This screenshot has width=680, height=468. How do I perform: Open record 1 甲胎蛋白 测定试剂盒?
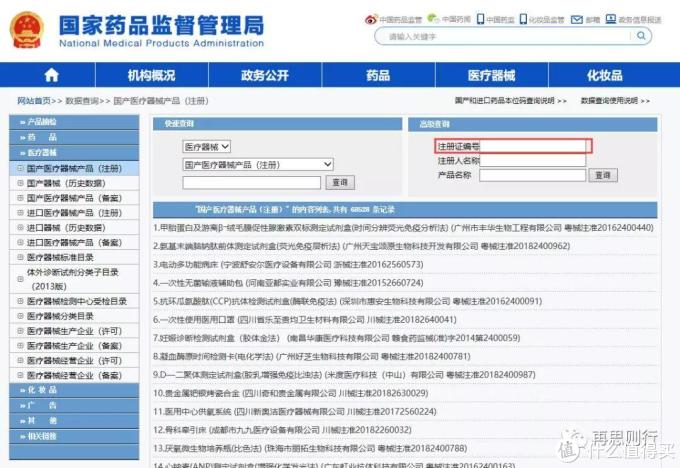click(x=403, y=228)
